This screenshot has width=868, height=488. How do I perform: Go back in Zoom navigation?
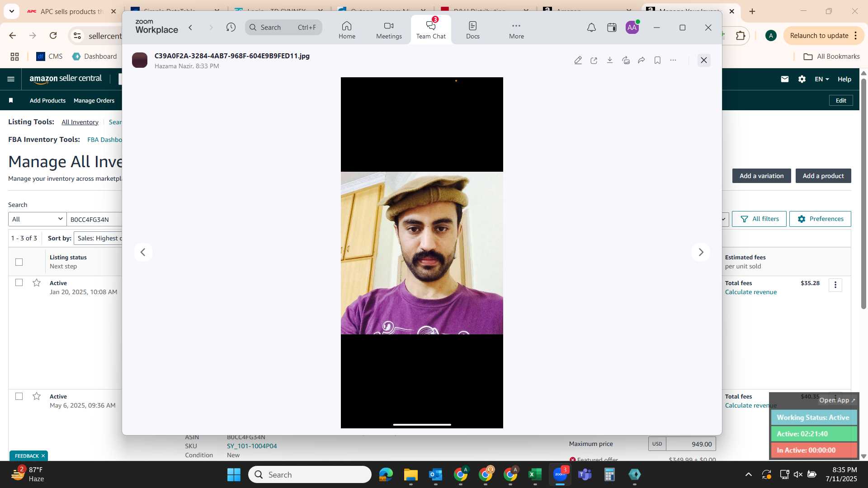point(191,28)
